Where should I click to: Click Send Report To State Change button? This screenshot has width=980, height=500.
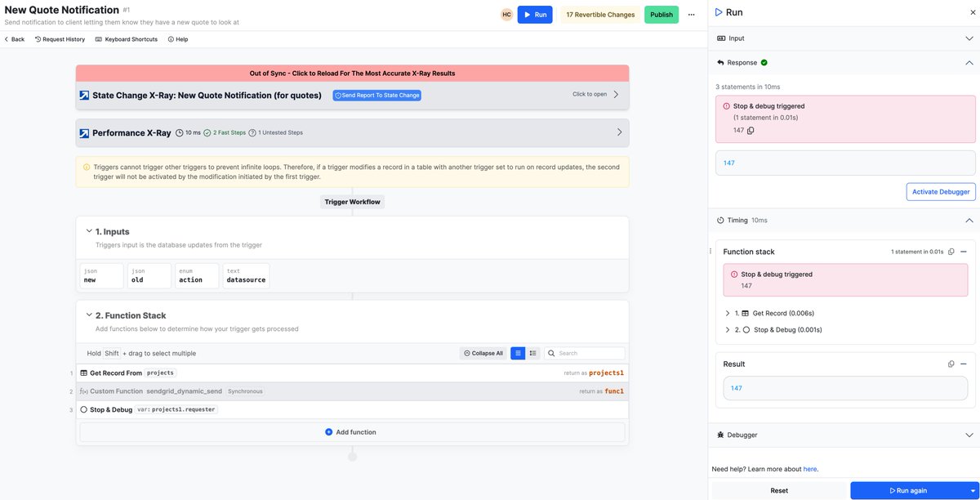[376, 96]
